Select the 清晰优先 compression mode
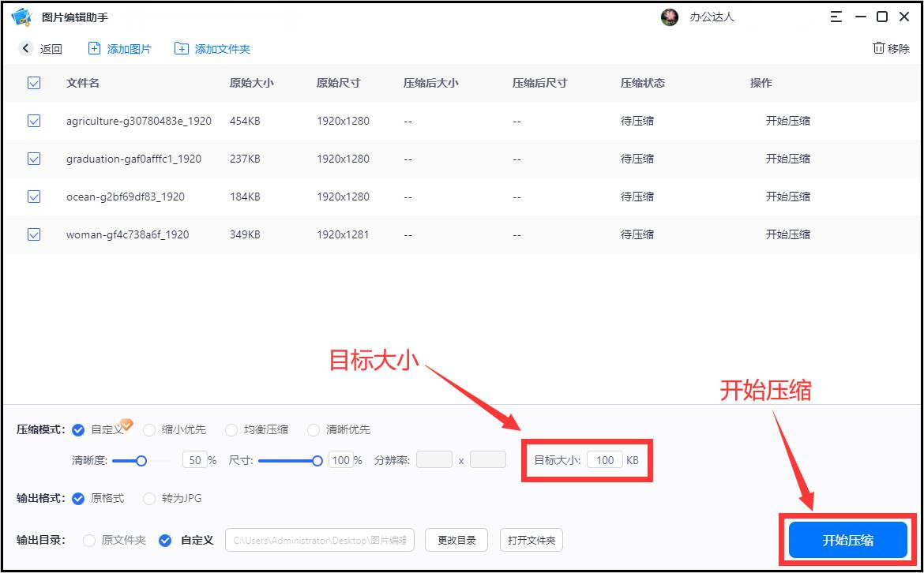 click(x=314, y=430)
